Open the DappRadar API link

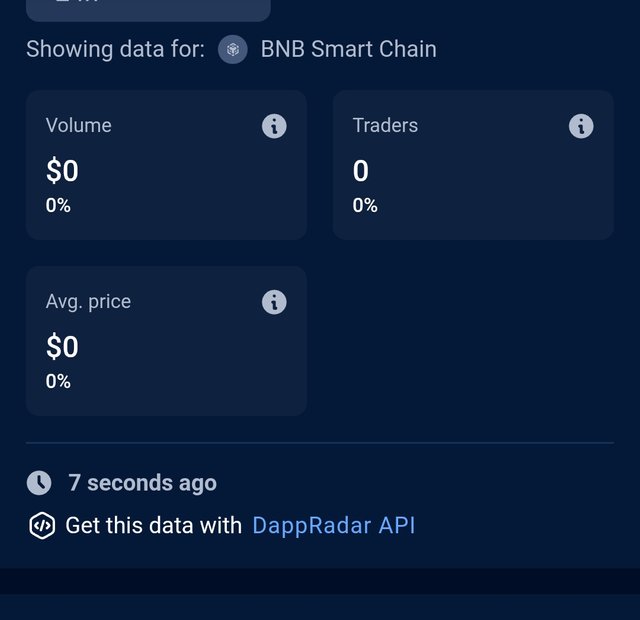(x=333, y=525)
